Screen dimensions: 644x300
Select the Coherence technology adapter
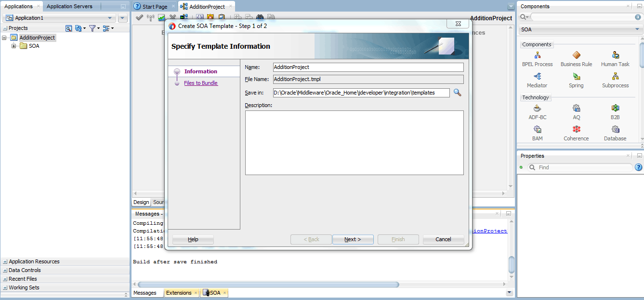pos(576,134)
